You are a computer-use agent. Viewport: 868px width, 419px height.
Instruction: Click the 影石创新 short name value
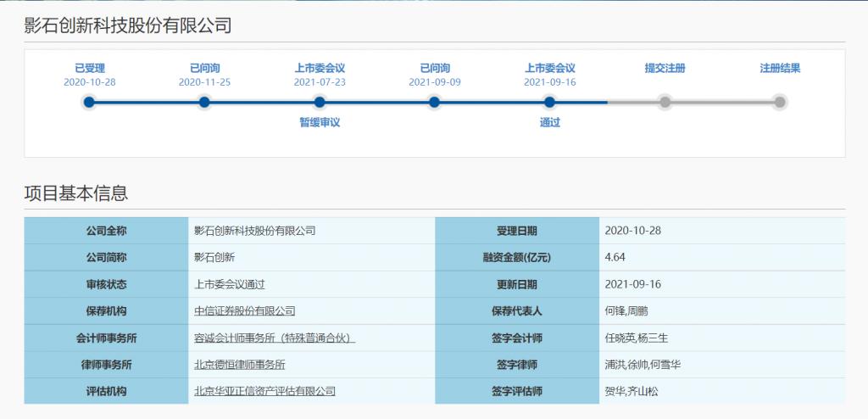[x=214, y=258]
